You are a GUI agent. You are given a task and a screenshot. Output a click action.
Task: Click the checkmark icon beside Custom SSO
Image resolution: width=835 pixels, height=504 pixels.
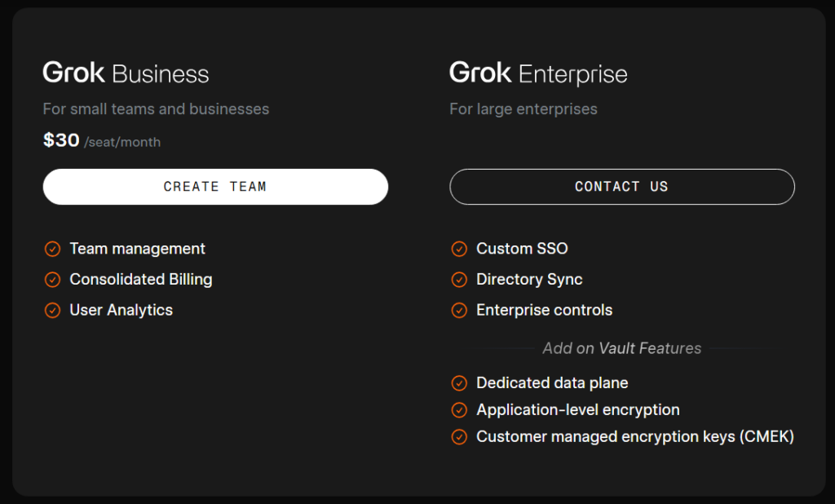coord(459,249)
